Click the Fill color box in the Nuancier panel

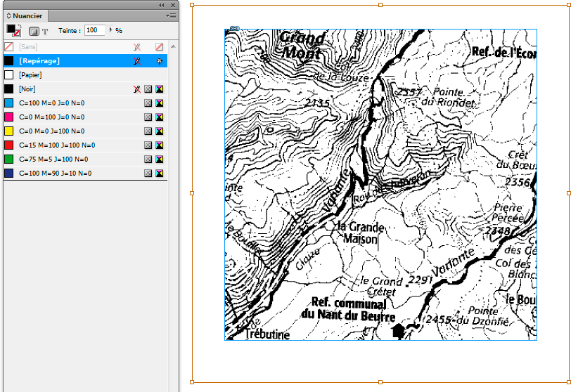[11, 29]
